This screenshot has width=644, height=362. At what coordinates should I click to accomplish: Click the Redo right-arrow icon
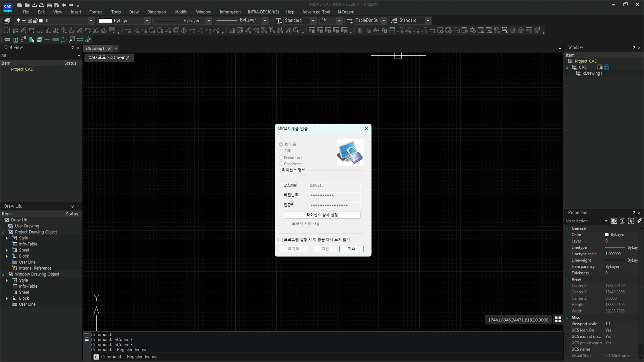point(71,5)
